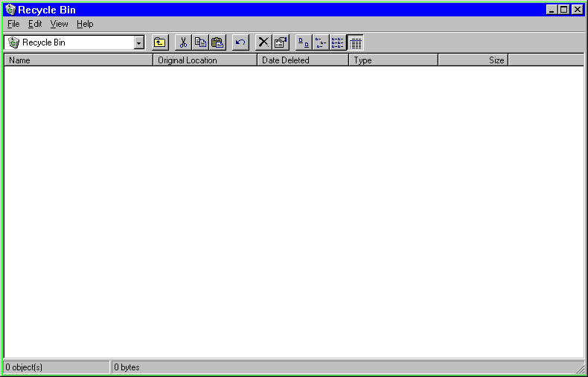Click the Original Location column header

pos(205,60)
